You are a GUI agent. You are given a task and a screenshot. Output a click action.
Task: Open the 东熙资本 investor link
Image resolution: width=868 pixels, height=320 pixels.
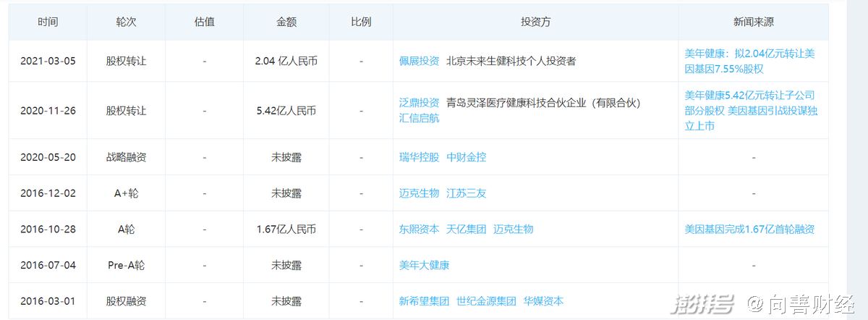[x=419, y=229]
